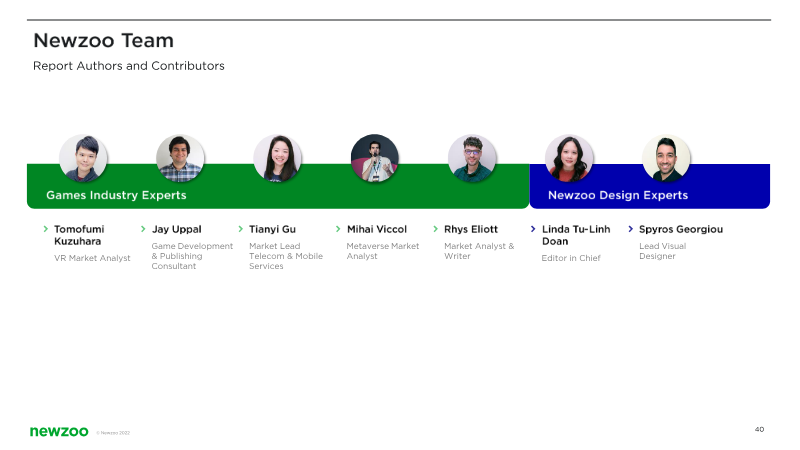
Task: Click the page number 40
Action: pyautogui.click(x=759, y=429)
